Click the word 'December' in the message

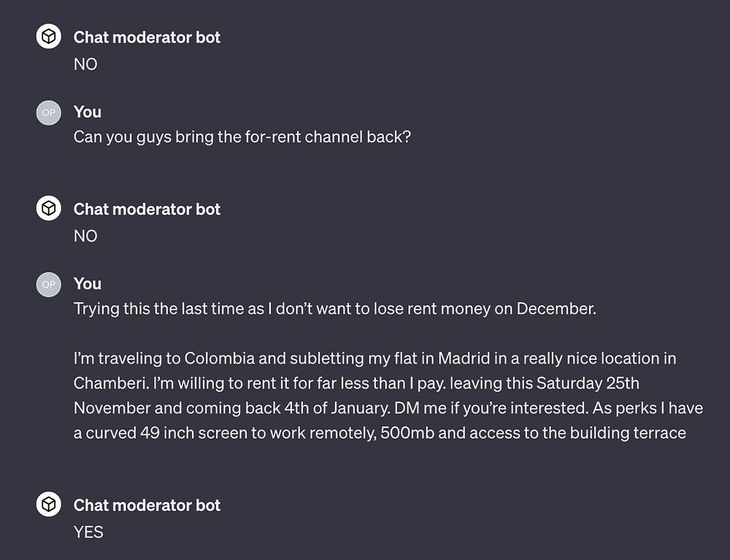[555, 309]
